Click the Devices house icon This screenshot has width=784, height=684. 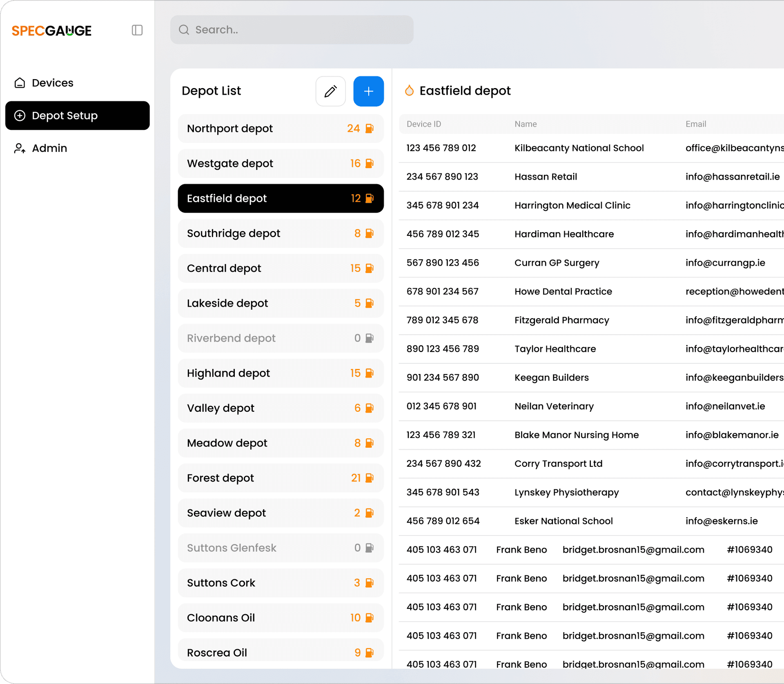pyautogui.click(x=20, y=83)
